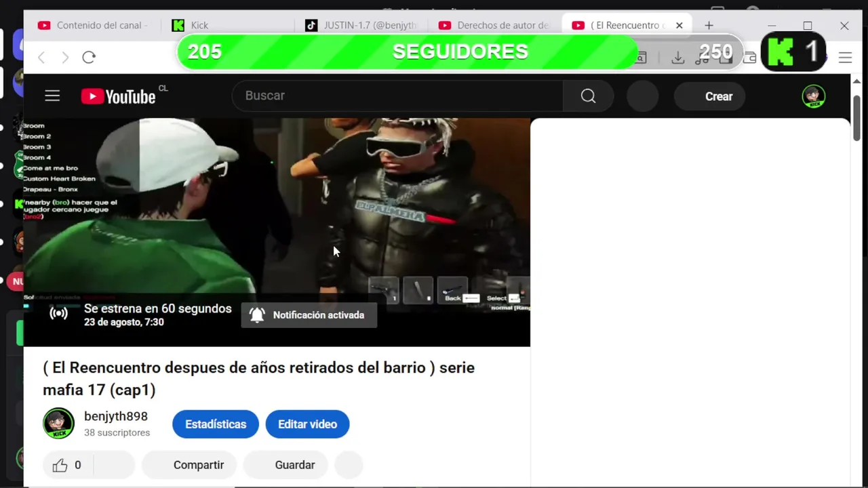This screenshot has width=868, height=488.
Task: Click the Crear button
Action: tap(709, 96)
